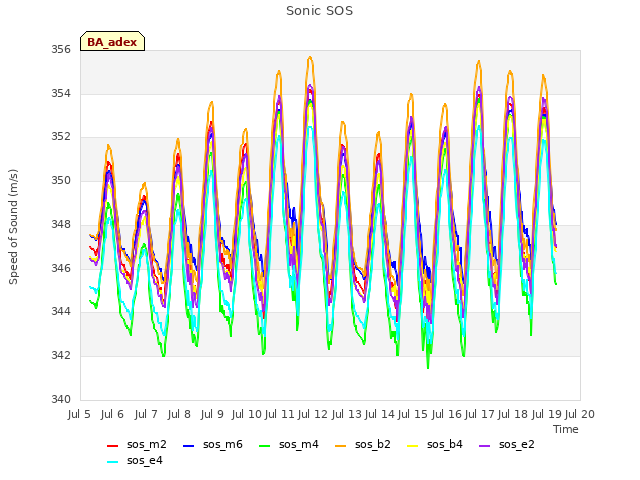The height and width of the screenshot is (480, 640).
Task: Click the blue sos_m6 legend swatch
Action: click(188, 446)
